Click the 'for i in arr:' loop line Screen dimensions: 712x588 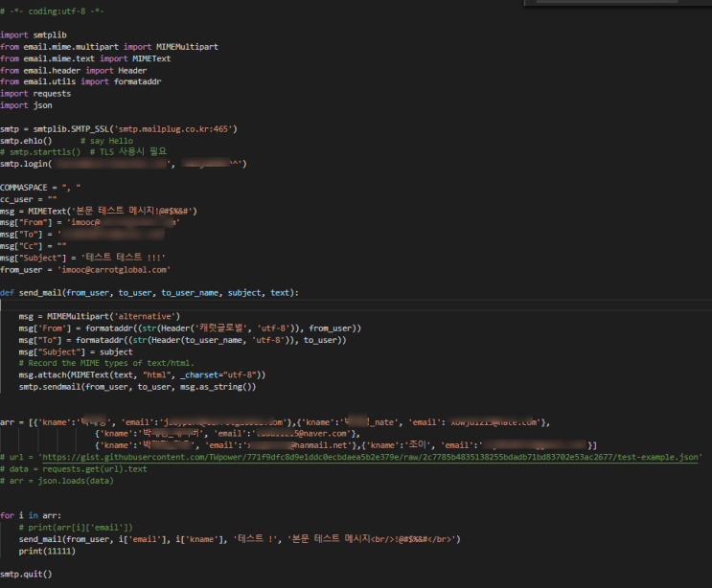point(28,515)
